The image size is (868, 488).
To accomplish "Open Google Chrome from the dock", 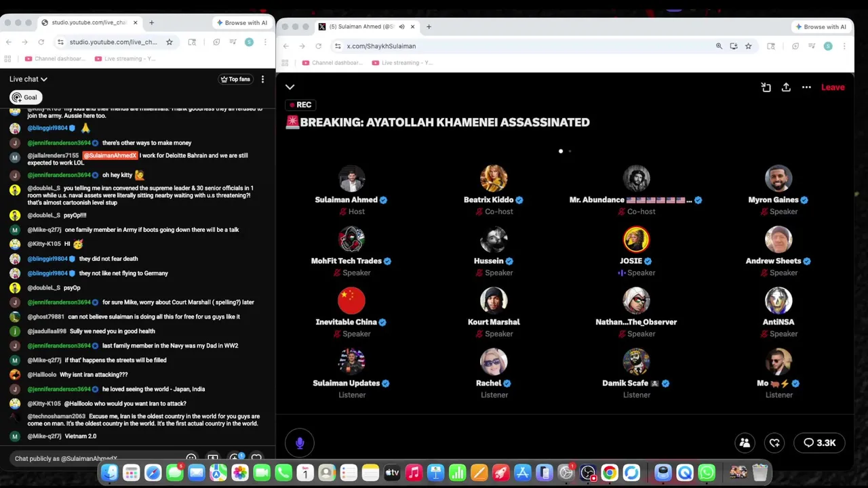I will coord(609,472).
